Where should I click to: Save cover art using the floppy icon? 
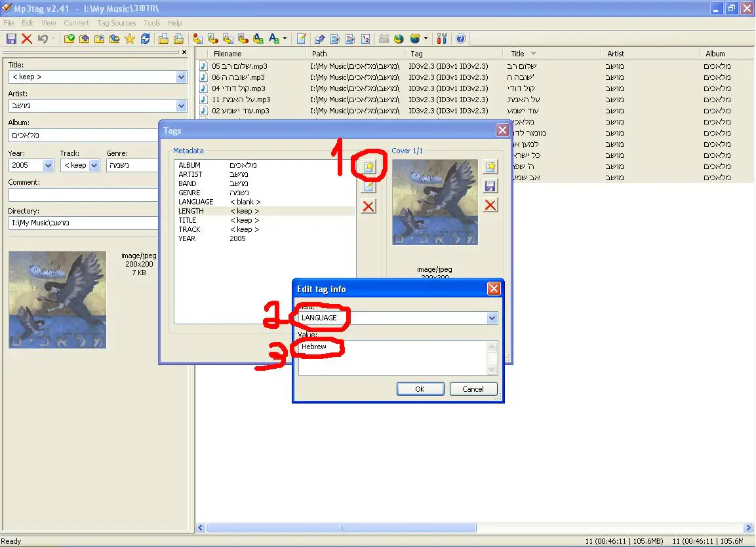pos(490,186)
